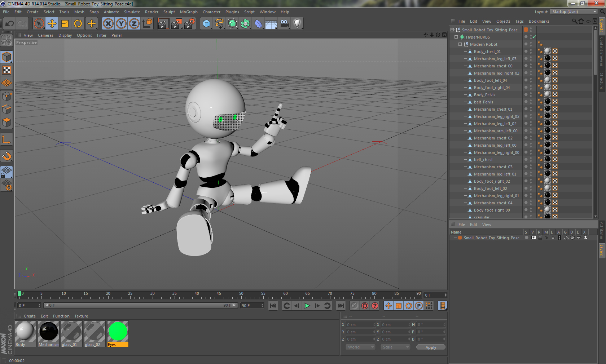
Task: Add a camera object
Action: pyautogui.click(x=284, y=24)
